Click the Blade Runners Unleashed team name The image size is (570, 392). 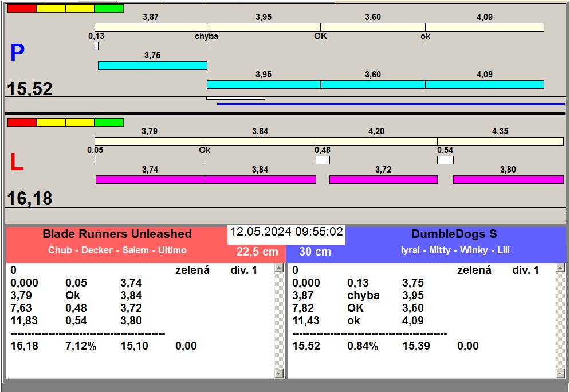click(x=117, y=234)
